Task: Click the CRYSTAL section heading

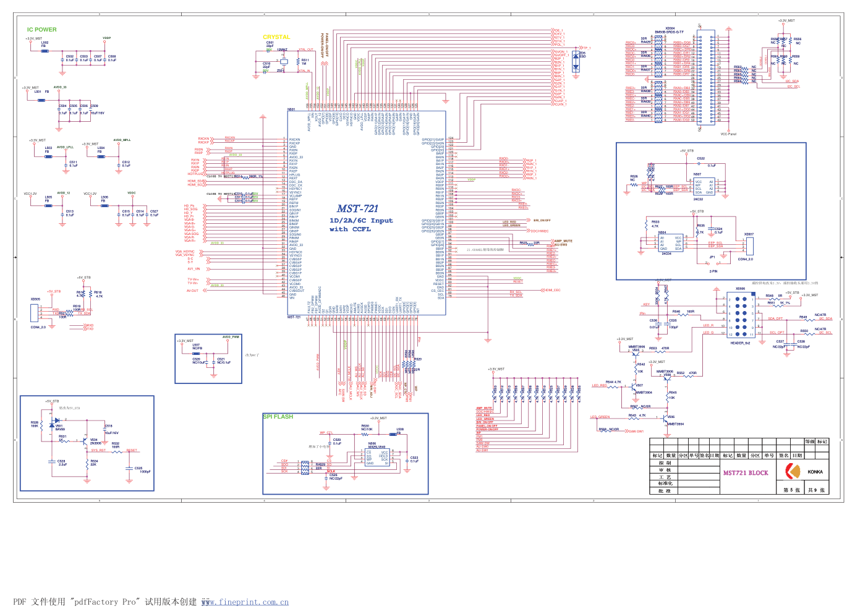Action: [276, 37]
